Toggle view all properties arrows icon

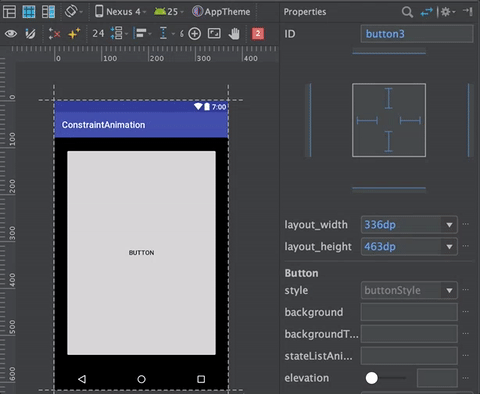426,12
